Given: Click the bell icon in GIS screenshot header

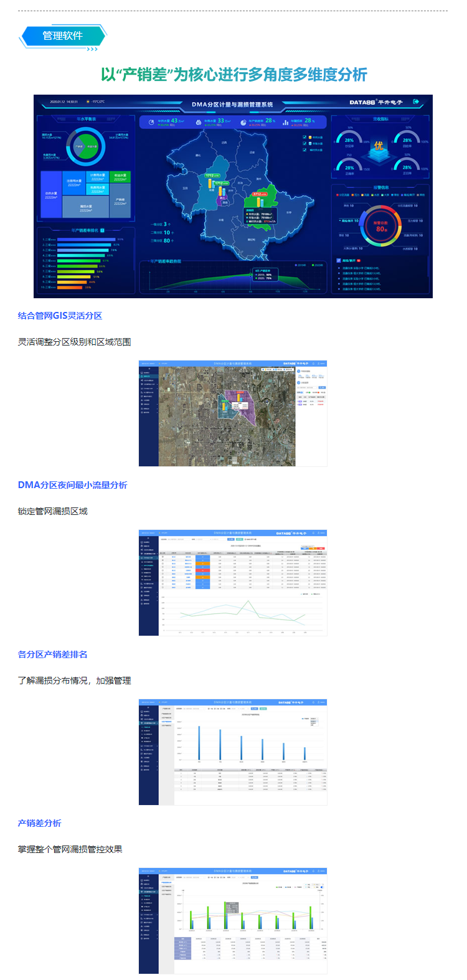Looking at the screenshot, I should pyautogui.click(x=314, y=363).
